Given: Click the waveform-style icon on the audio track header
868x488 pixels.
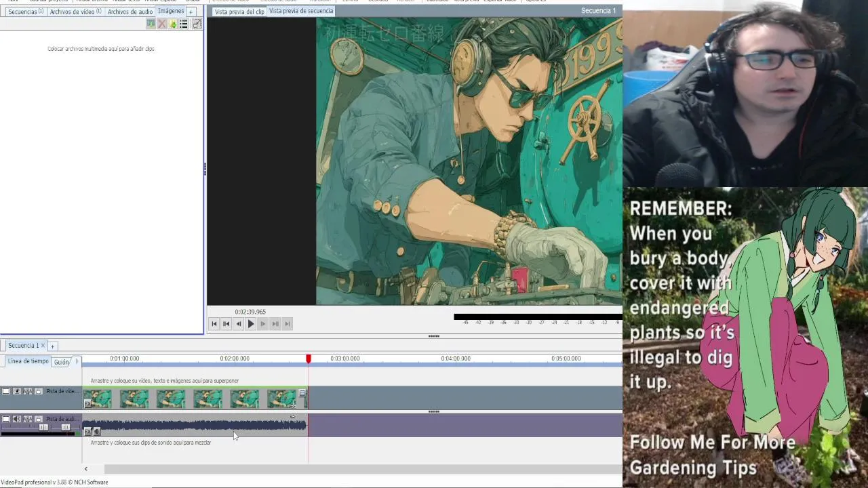Looking at the screenshot, I should [x=28, y=419].
